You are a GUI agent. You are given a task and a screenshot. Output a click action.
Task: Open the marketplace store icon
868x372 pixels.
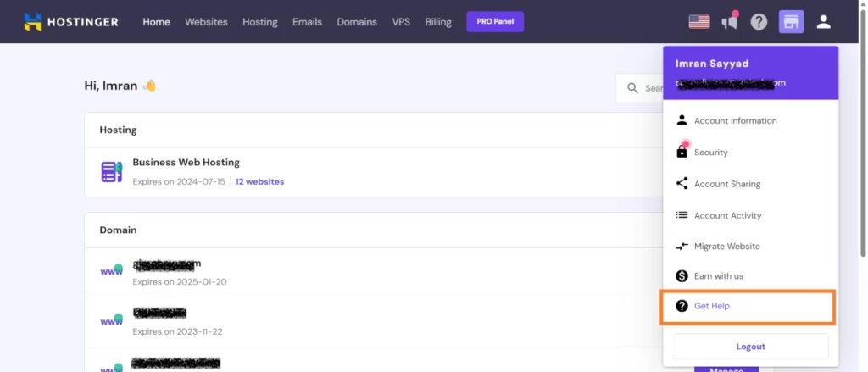[x=791, y=21]
